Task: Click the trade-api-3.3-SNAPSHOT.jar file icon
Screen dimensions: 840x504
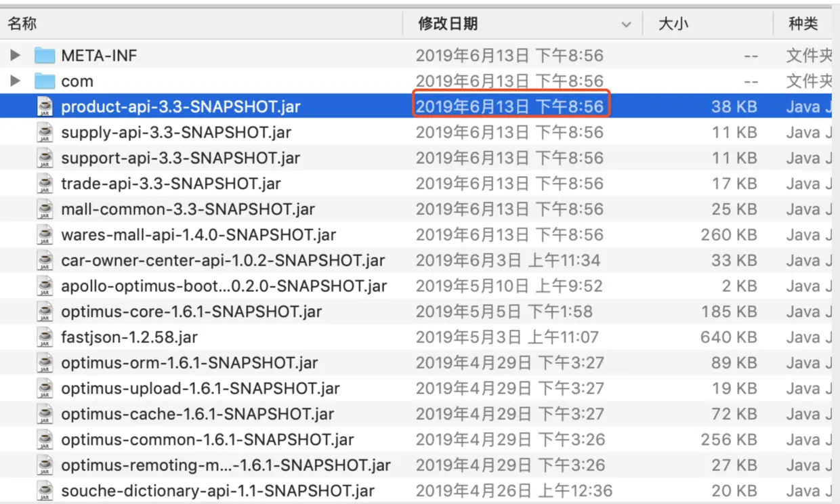Action: pyautogui.click(x=45, y=184)
